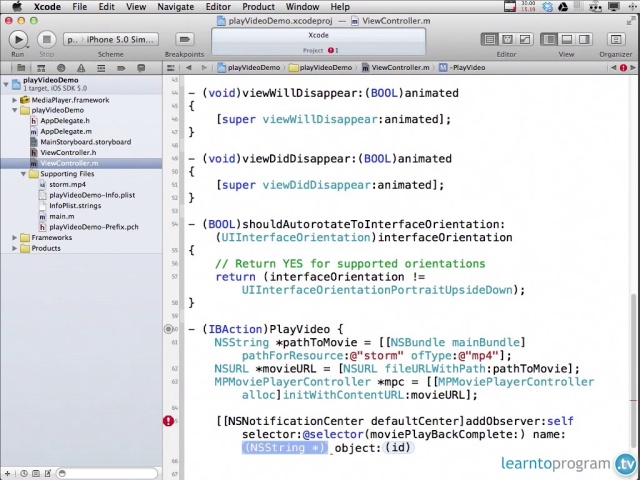This screenshot has height=480, width=640.
Task: Click the red error icon in the jump bar
Action: (x=623, y=68)
